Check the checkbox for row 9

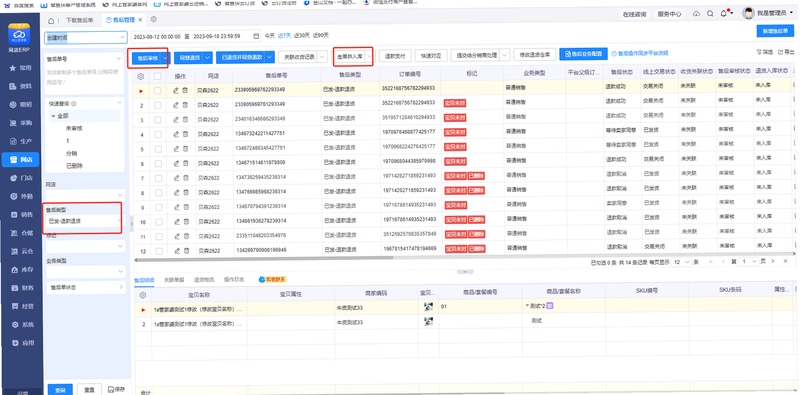[158, 207]
